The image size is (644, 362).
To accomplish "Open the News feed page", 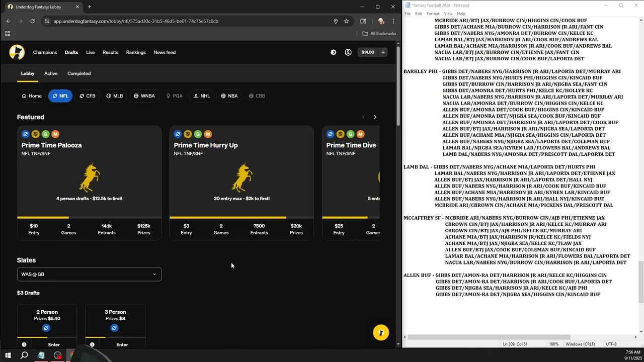I will (165, 52).
